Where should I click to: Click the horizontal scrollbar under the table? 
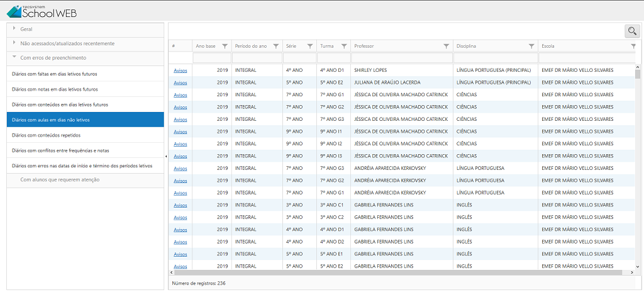coord(396,272)
